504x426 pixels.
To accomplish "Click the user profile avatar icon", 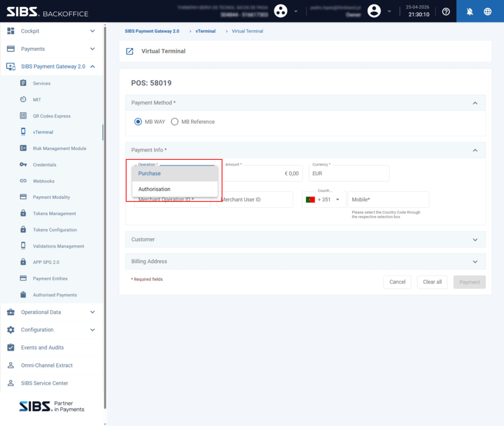I will [x=374, y=11].
